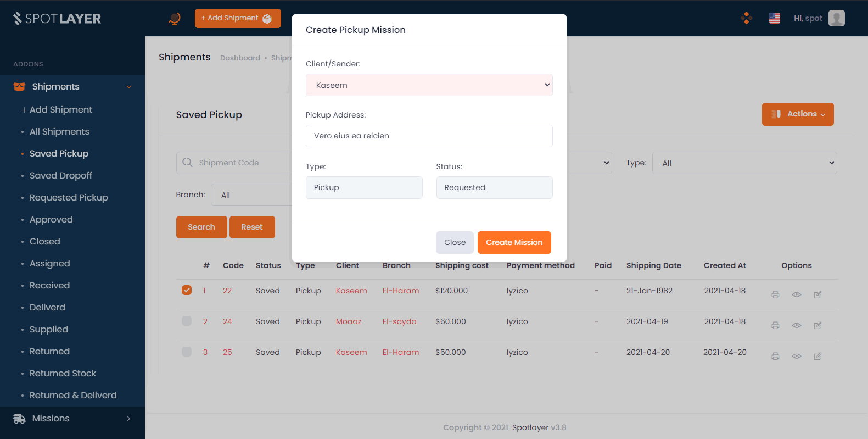This screenshot has height=439, width=868.
Task: Open El-sayda branch link
Action: tap(400, 321)
